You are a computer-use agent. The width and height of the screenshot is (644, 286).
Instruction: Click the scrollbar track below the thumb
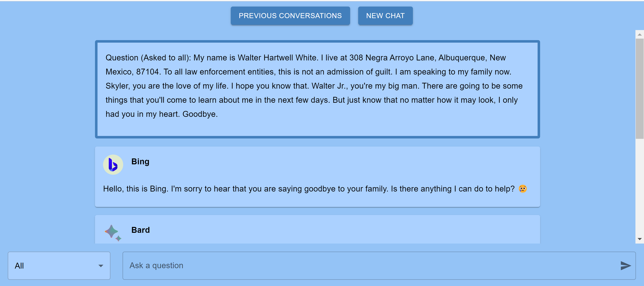639,187
